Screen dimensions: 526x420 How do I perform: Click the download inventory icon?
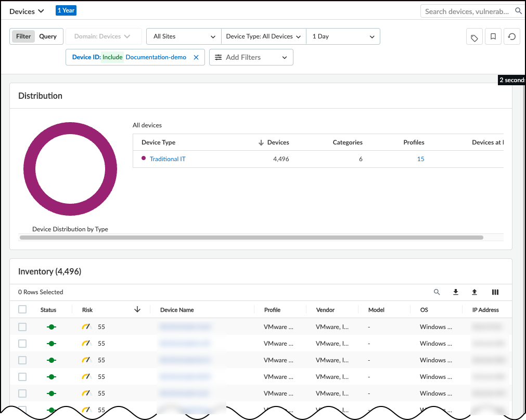pos(456,292)
